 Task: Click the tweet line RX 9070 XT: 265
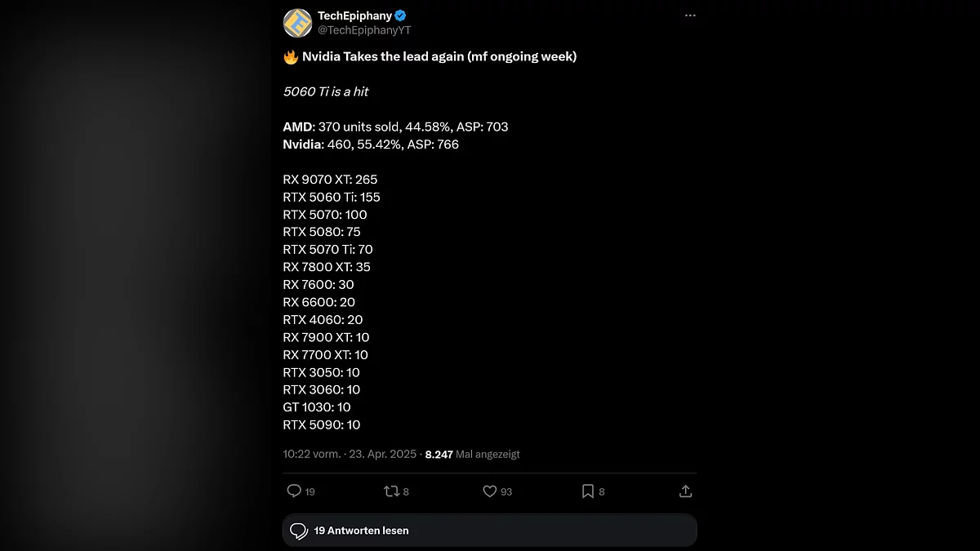click(x=330, y=180)
